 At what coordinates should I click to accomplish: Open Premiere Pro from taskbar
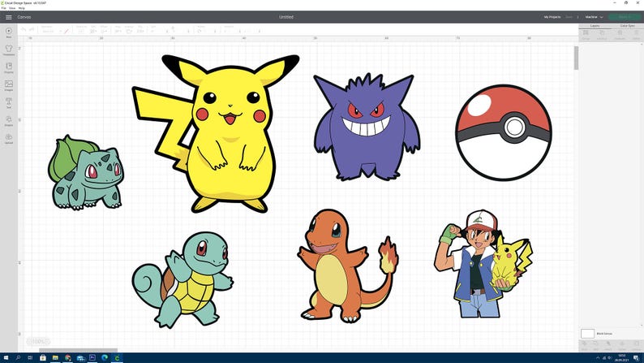92,357
